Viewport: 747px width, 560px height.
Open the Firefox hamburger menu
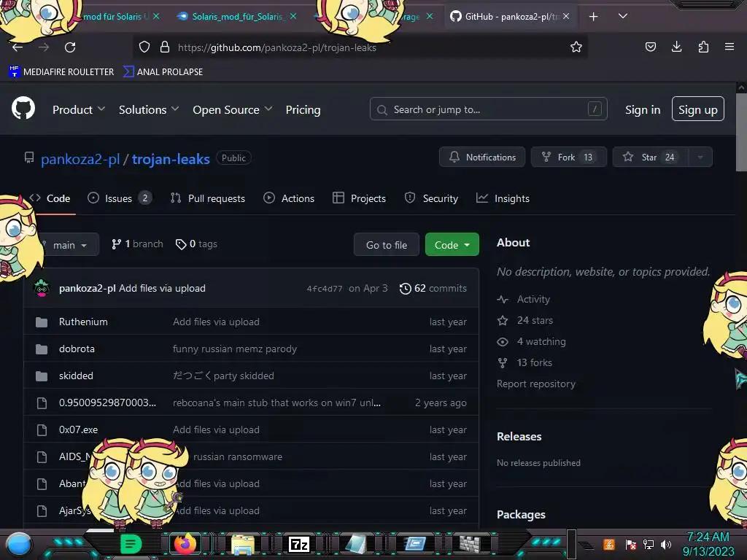click(729, 47)
